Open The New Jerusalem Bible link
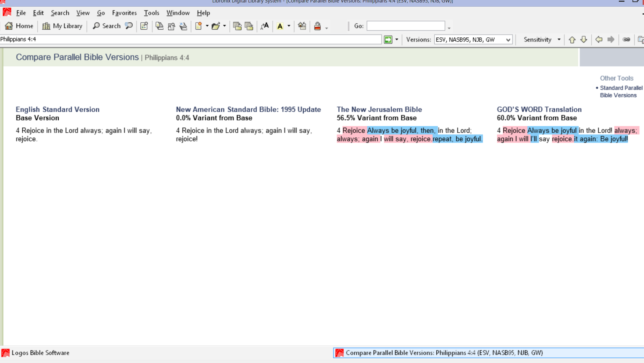 click(x=379, y=110)
